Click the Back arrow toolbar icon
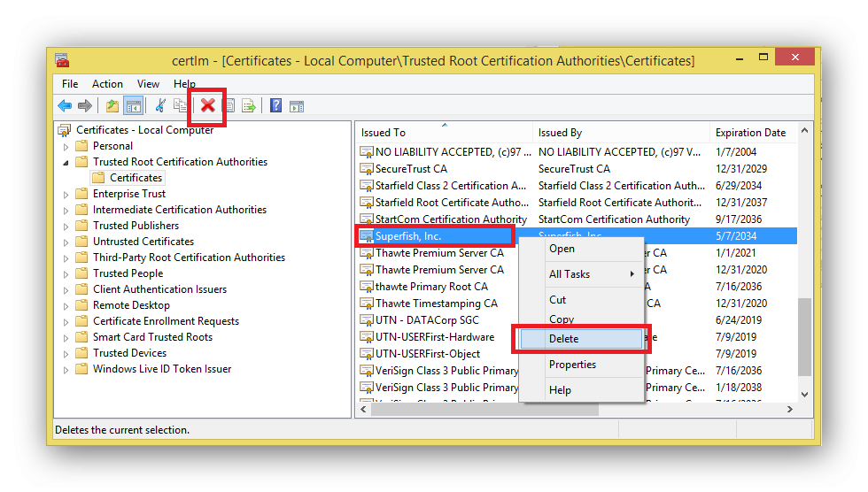Viewport: 868px width, 492px height. tap(65, 105)
